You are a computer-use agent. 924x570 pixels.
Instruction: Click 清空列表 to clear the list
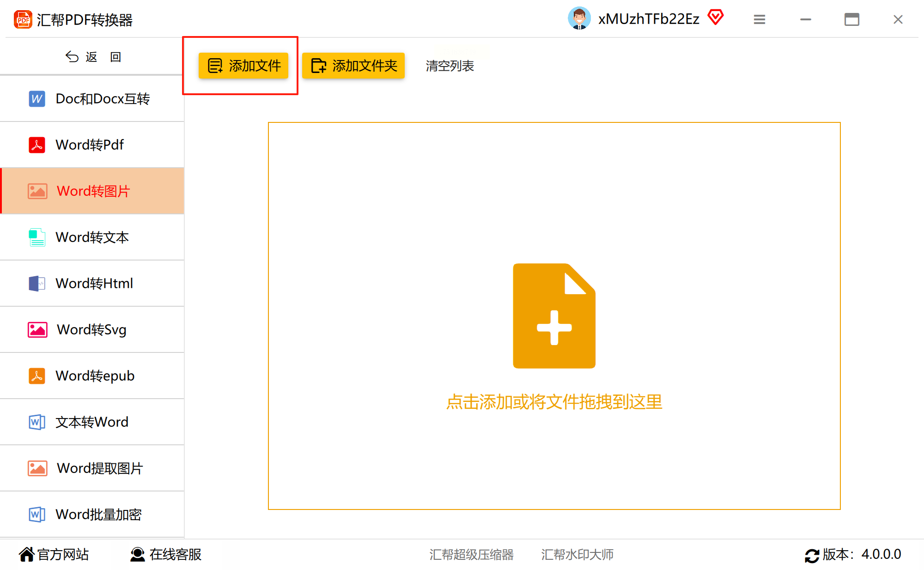(x=450, y=66)
